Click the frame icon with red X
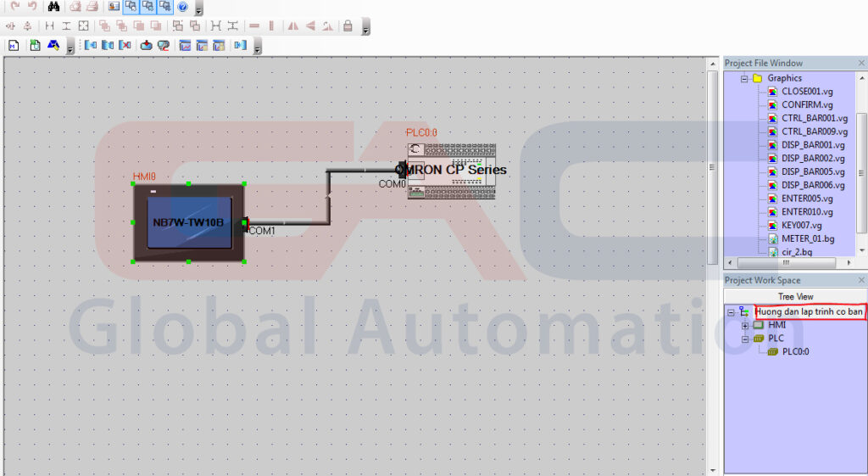 pyautogui.click(x=125, y=46)
